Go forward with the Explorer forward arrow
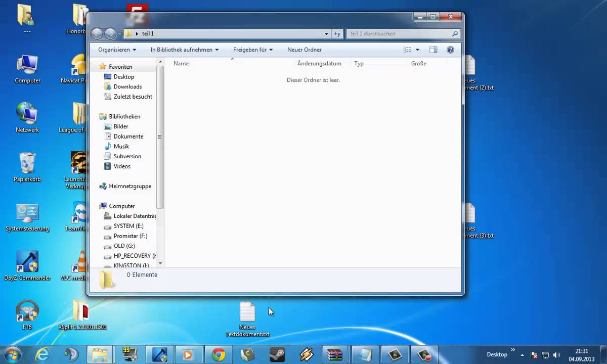Viewport: 607px width, 364px height. pos(110,34)
